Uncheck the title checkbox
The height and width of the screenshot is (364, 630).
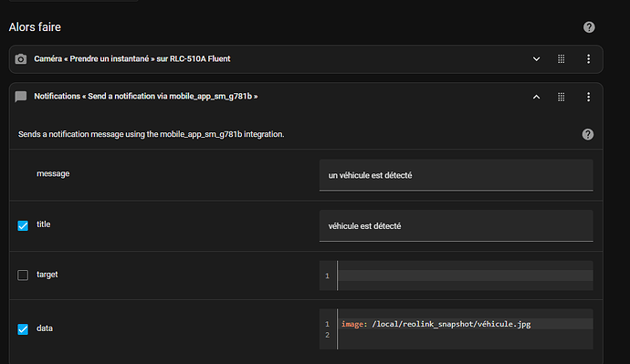click(23, 225)
